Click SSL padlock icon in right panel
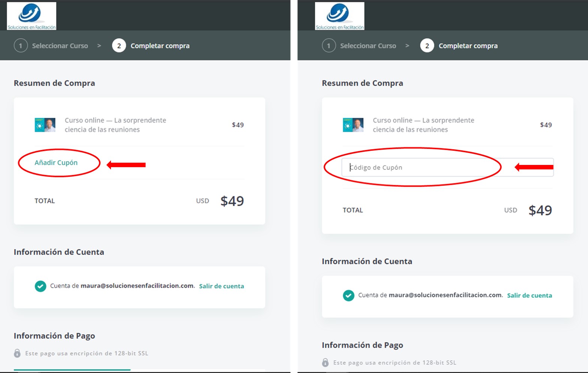 325,363
